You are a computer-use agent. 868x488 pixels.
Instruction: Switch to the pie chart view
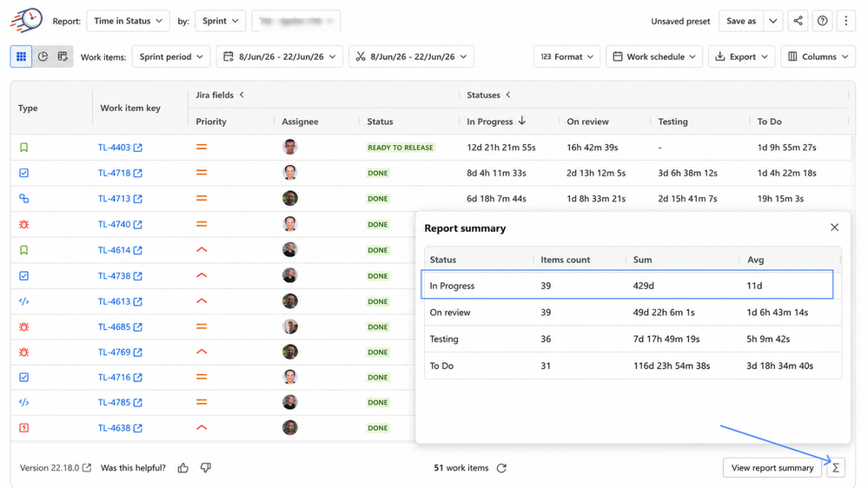point(43,56)
